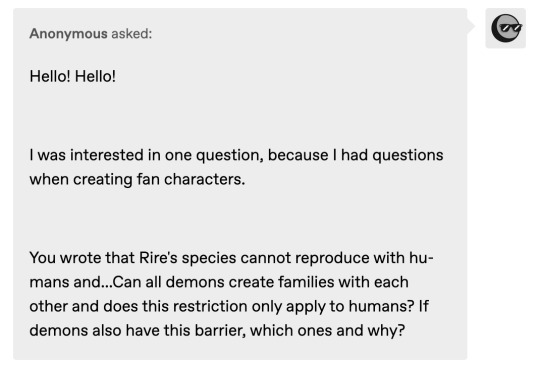Click the Anonymous asker name

pos(68,33)
